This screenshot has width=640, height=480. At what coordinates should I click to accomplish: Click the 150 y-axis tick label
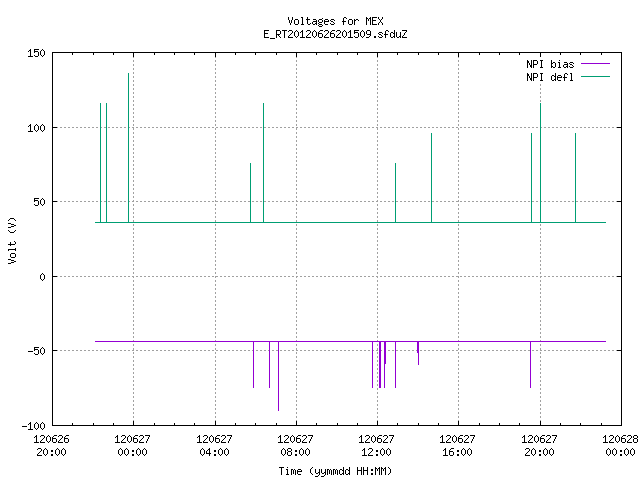36,53
